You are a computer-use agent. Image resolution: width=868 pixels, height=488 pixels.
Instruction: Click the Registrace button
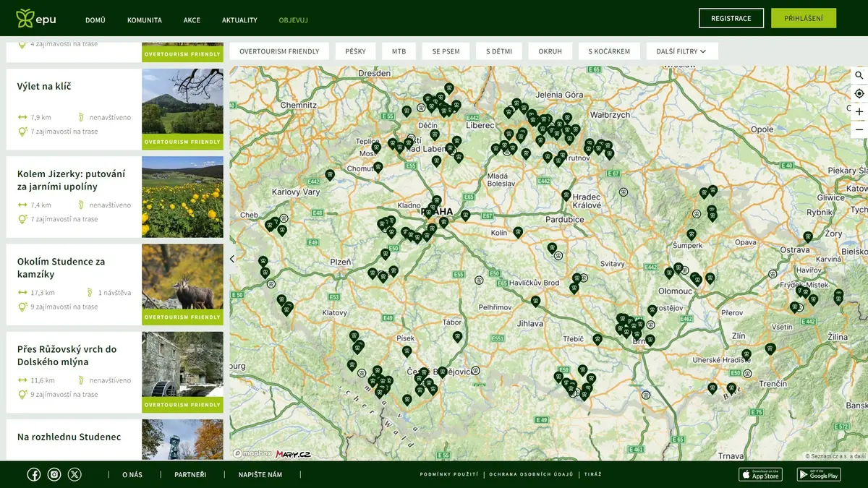point(731,18)
